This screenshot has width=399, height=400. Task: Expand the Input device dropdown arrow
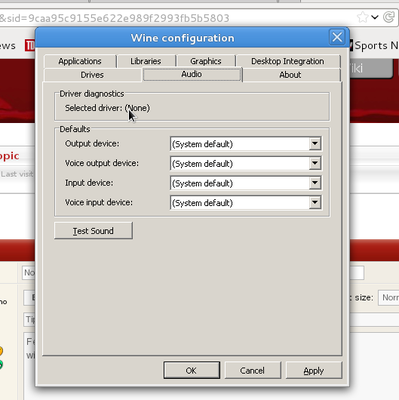[315, 183]
